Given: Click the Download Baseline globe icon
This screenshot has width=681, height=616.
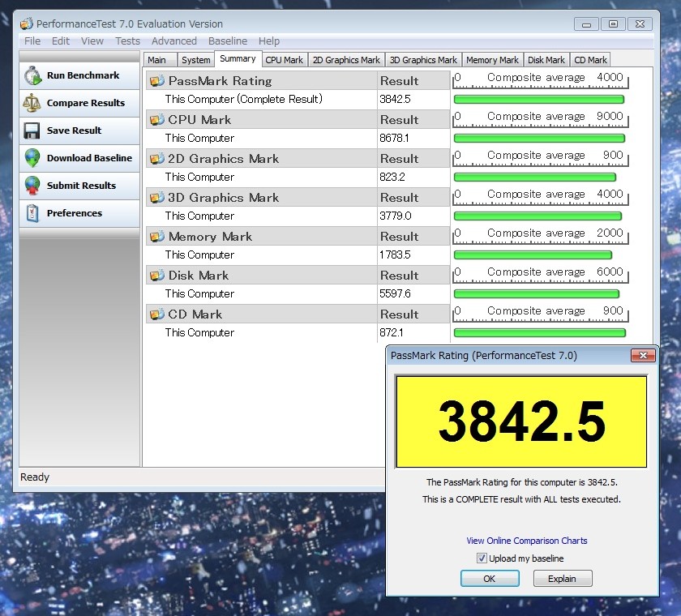Looking at the screenshot, I should (x=32, y=158).
